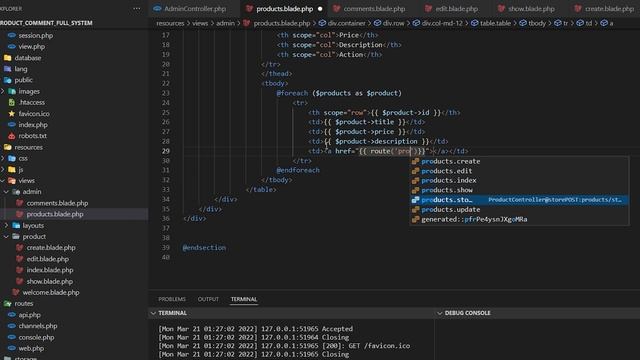
Task: Open the Explorer more actions ellipsis
Action: tap(137, 9)
